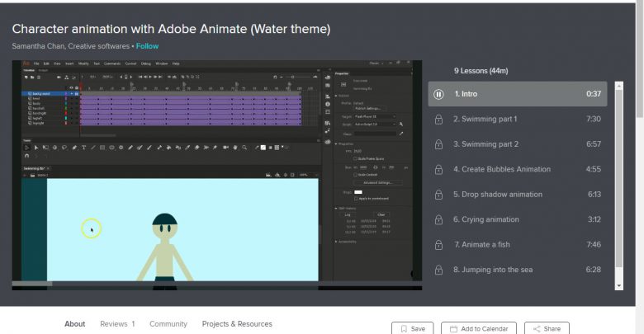Check Apply to pasteboard checkbox in video
This screenshot has width=644, height=334.
coord(356,199)
